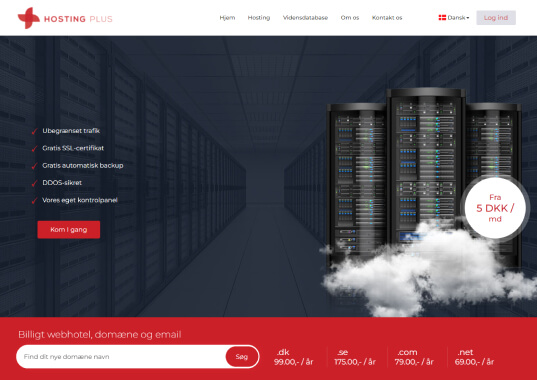The height and width of the screenshot is (380, 537).
Task: Click the .net domain price 69.00
Action: coord(474,362)
